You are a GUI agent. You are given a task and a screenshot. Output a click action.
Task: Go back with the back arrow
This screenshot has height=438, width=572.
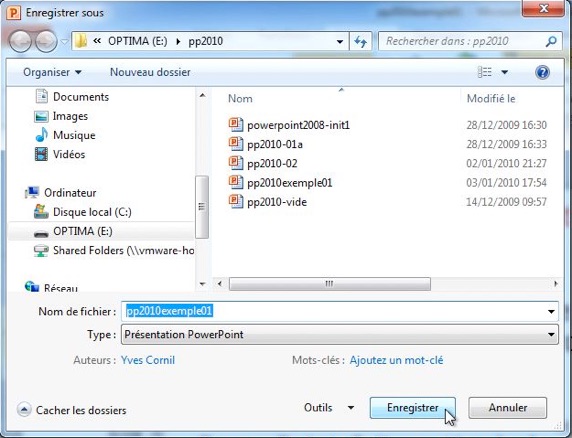click(x=20, y=41)
